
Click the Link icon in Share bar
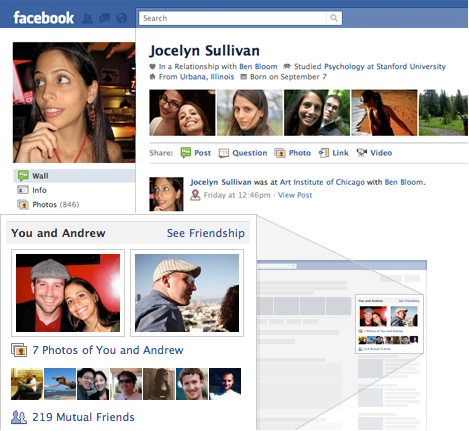pos(324,153)
